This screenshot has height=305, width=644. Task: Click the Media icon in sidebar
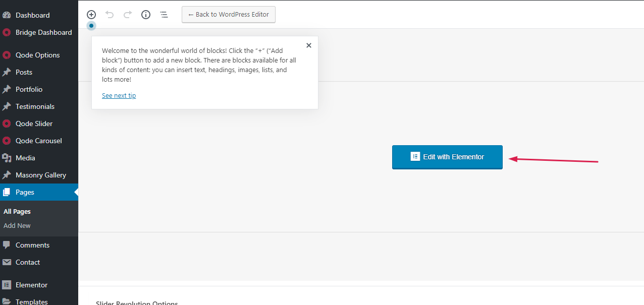click(7, 158)
